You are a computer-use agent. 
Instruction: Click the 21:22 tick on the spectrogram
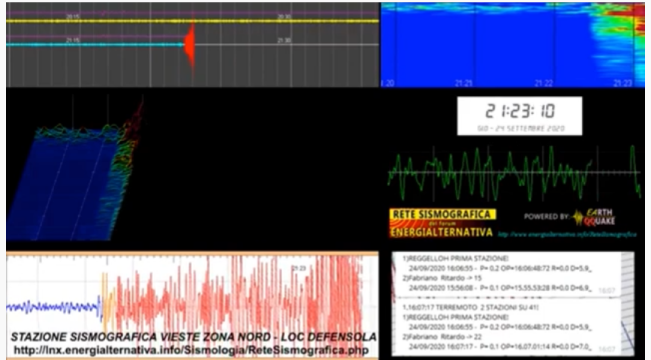[543, 83]
